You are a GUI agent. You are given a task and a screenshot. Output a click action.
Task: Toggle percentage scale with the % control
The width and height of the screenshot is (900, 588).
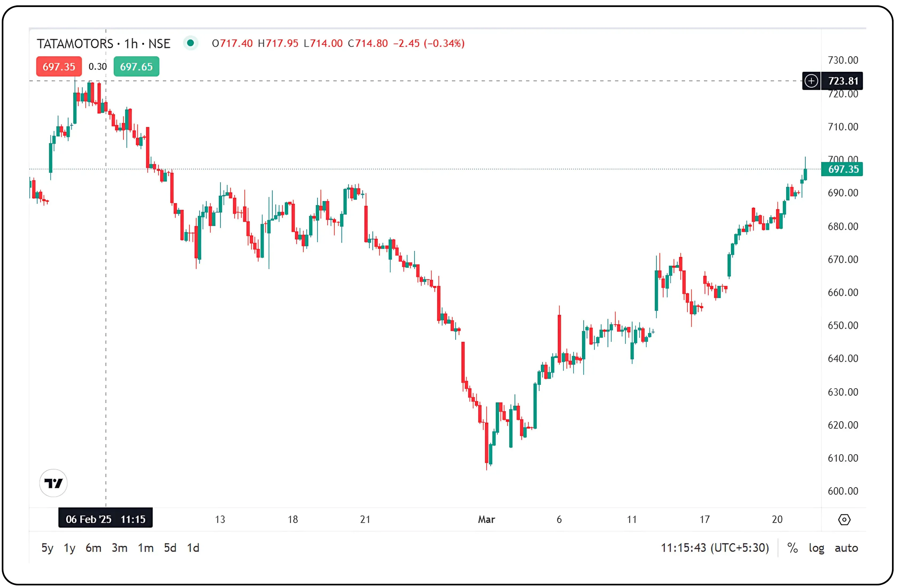click(x=790, y=548)
